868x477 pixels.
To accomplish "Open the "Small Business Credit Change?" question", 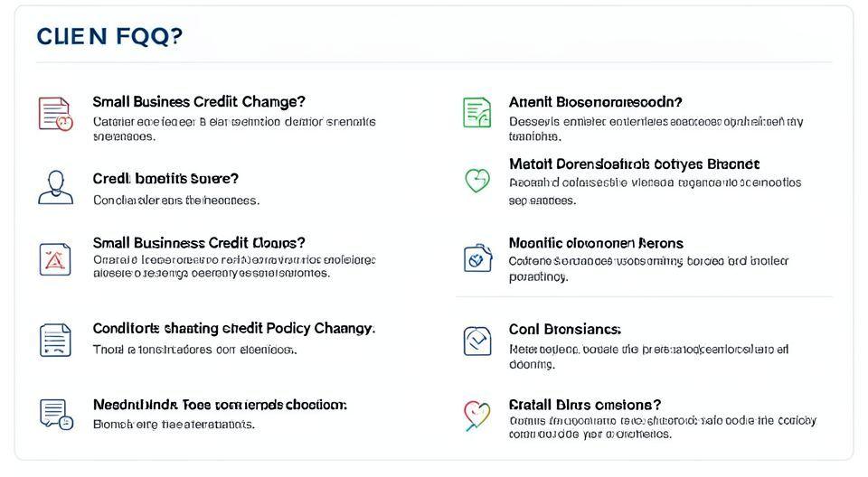I will [x=198, y=102].
